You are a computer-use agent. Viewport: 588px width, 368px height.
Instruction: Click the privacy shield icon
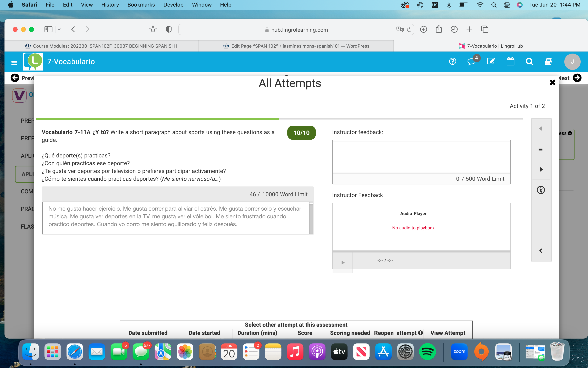click(169, 29)
